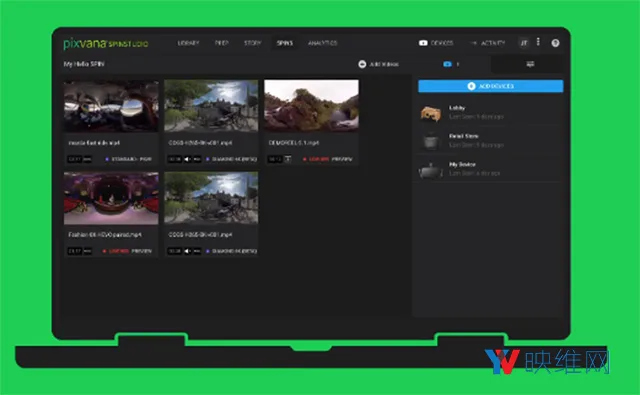Click the Devices button in the top bar
Image resolution: width=640 pixels, height=395 pixels.
coord(436,43)
